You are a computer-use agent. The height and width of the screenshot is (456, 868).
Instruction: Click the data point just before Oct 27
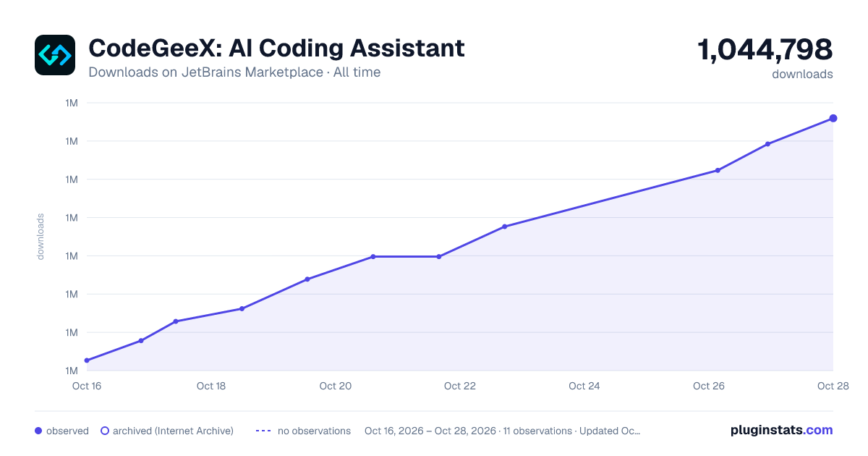(x=767, y=144)
